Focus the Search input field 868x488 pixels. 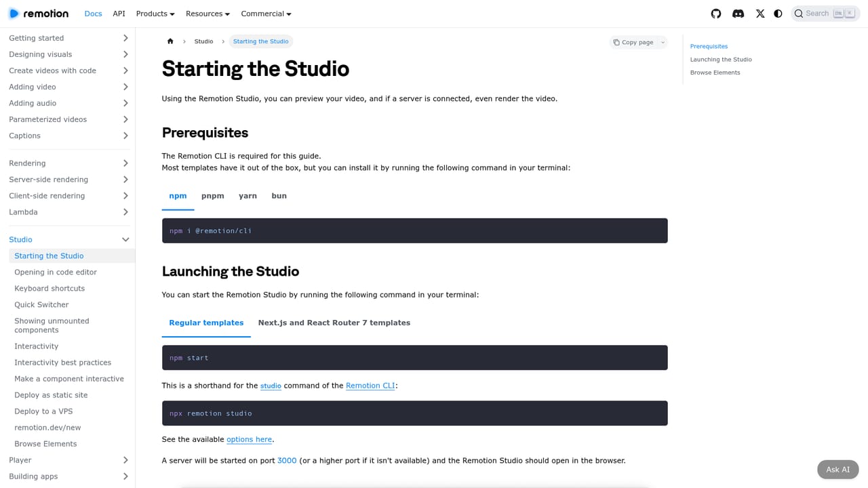(825, 14)
